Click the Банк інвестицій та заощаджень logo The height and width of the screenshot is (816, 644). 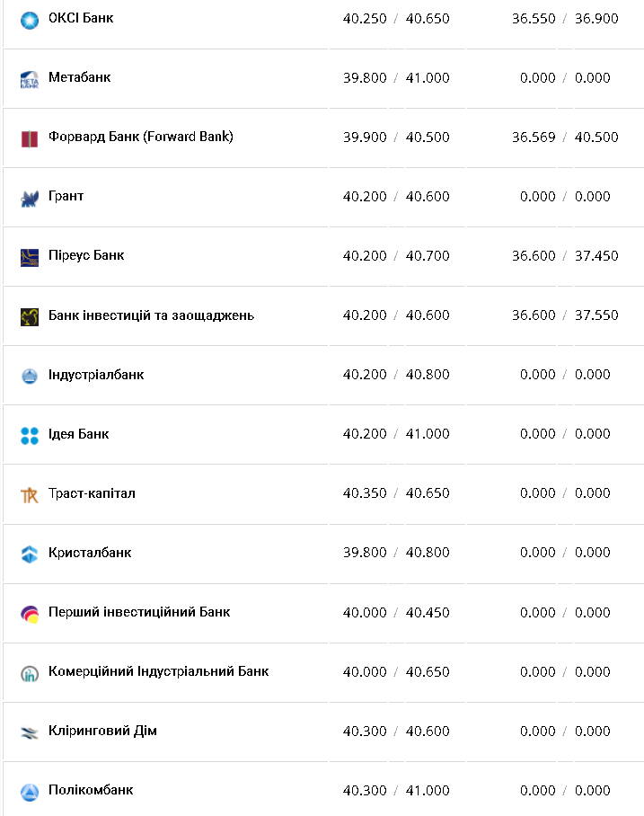[x=30, y=316]
